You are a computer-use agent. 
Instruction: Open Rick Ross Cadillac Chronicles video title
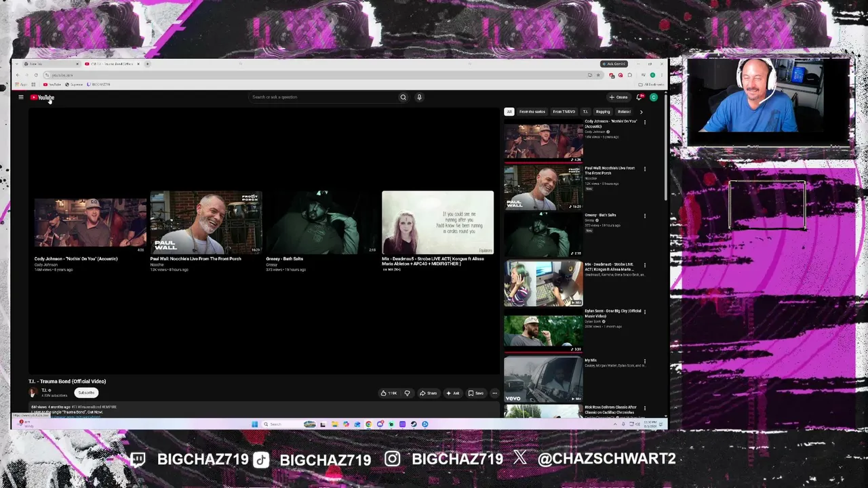610,409
